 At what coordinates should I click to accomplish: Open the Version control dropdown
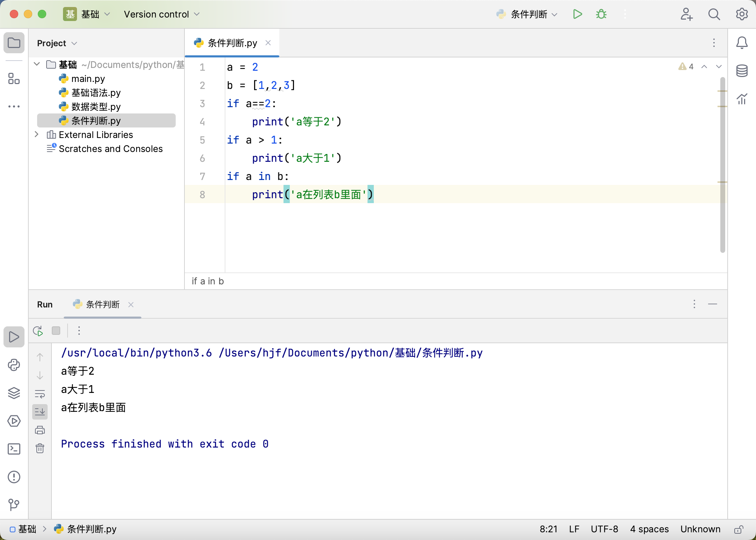click(162, 14)
